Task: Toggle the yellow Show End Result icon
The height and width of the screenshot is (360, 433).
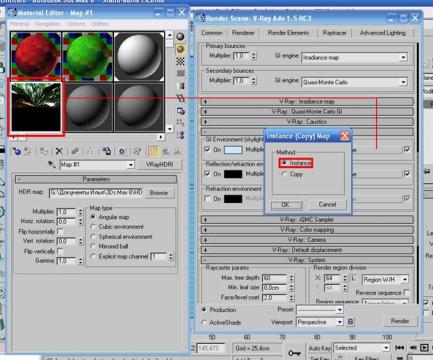Action: 153,152
